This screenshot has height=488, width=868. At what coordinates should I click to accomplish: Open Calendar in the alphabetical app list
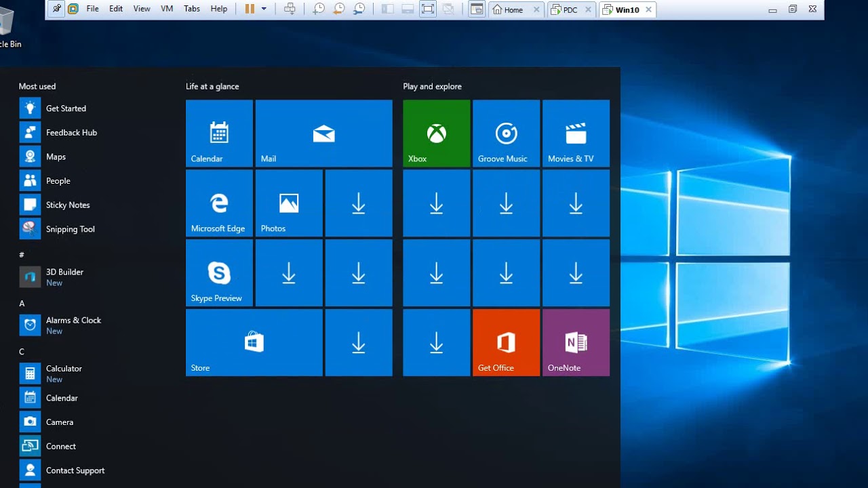pyautogui.click(x=49, y=398)
